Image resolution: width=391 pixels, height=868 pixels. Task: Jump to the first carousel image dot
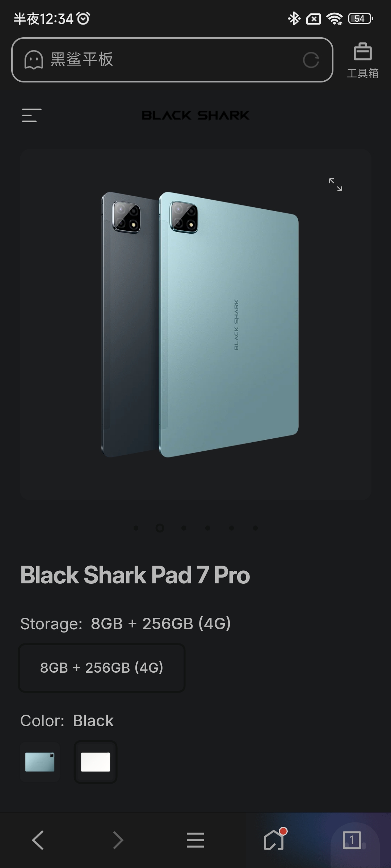(x=136, y=528)
